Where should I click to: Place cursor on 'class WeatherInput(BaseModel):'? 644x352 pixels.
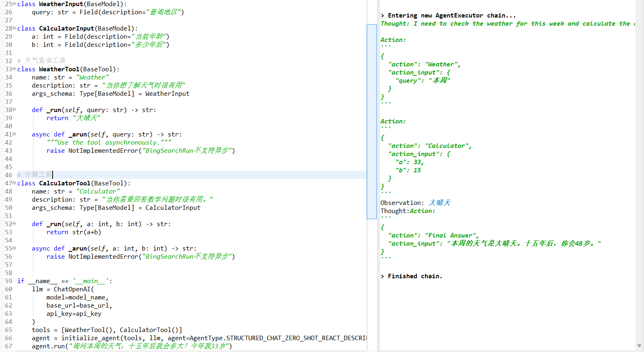pos(72,4)
